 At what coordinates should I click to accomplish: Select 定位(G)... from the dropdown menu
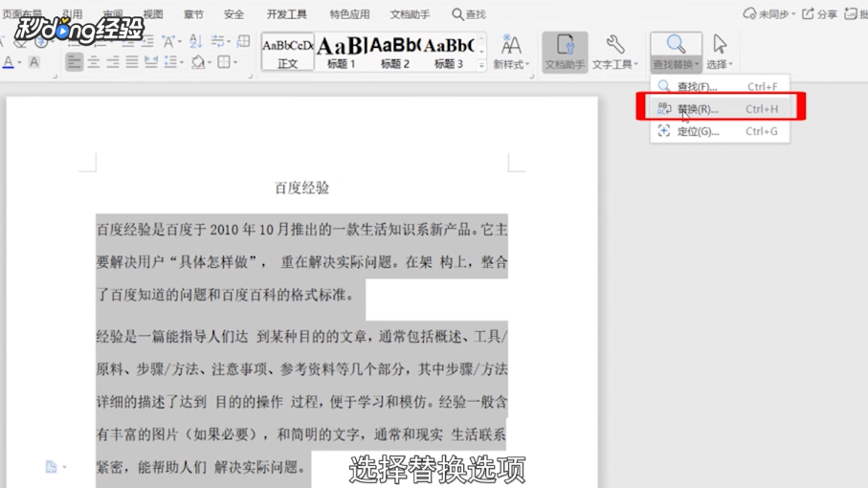pyautogui.click(x=720, y=131)
